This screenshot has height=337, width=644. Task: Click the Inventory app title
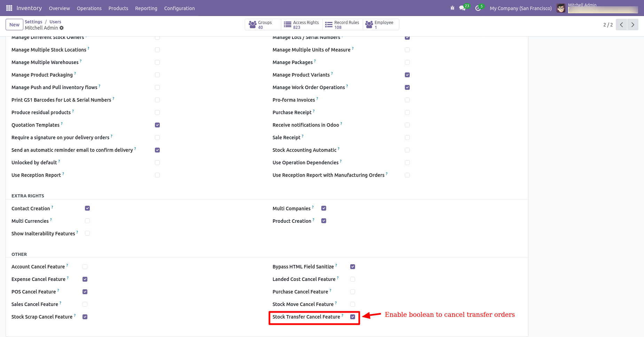(x=29, y=8)
